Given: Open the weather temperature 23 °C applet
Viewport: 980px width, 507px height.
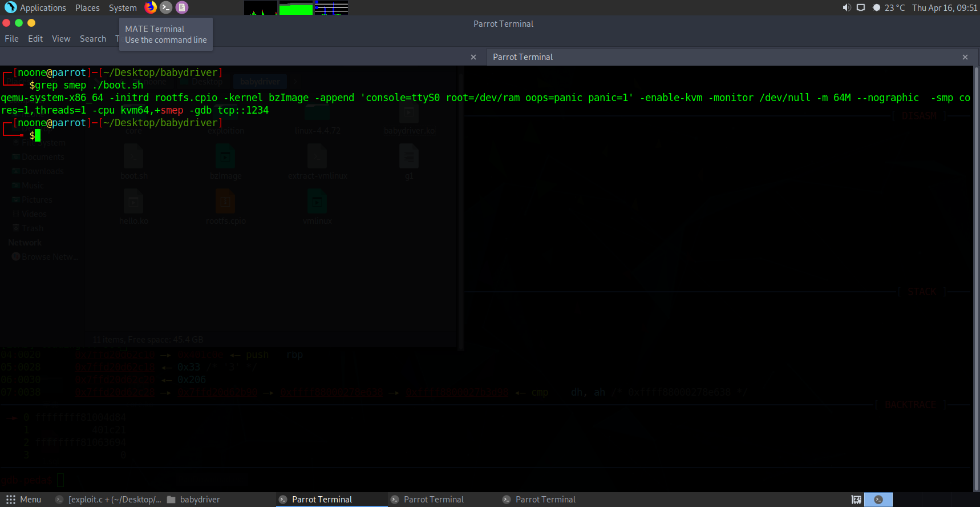Looking at the screenshot, I should point(894,8).
